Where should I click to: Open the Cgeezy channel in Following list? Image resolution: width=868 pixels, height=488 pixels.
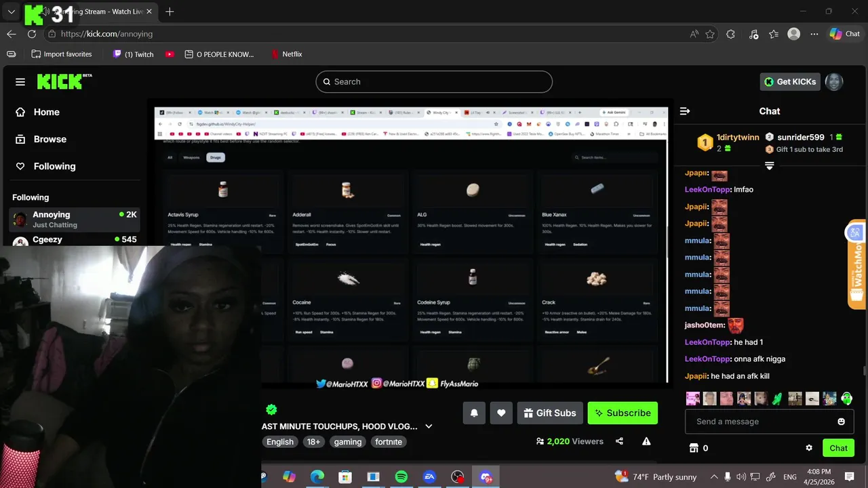74,240
